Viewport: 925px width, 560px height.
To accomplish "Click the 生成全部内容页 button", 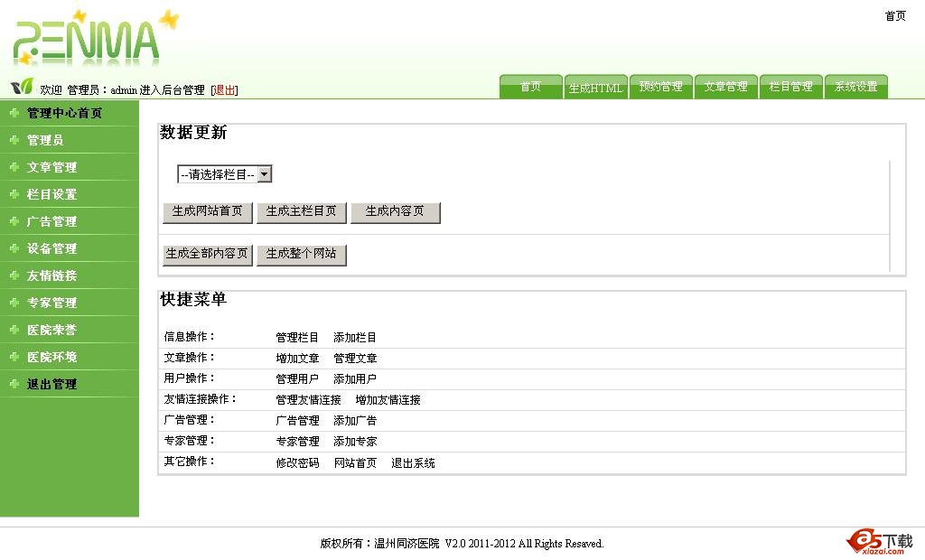I will (x=207, y=255).
